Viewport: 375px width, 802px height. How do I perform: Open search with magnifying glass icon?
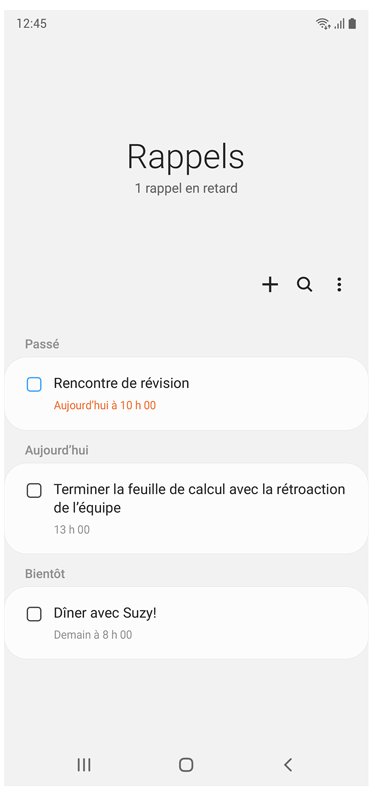pyautogui.click(x=304, y=284)
